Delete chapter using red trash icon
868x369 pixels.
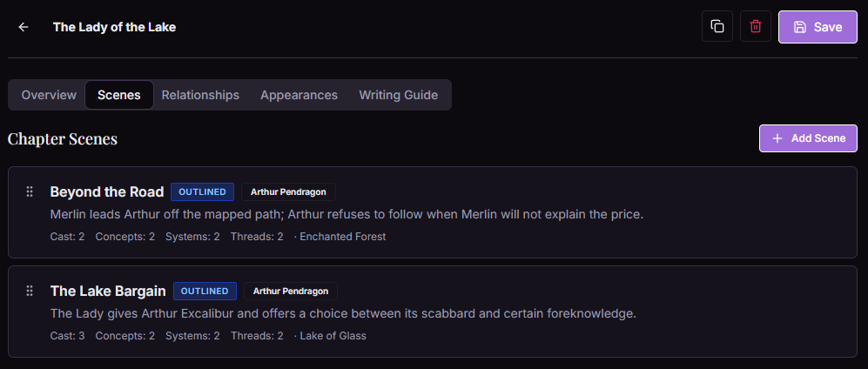click(755, 27)
